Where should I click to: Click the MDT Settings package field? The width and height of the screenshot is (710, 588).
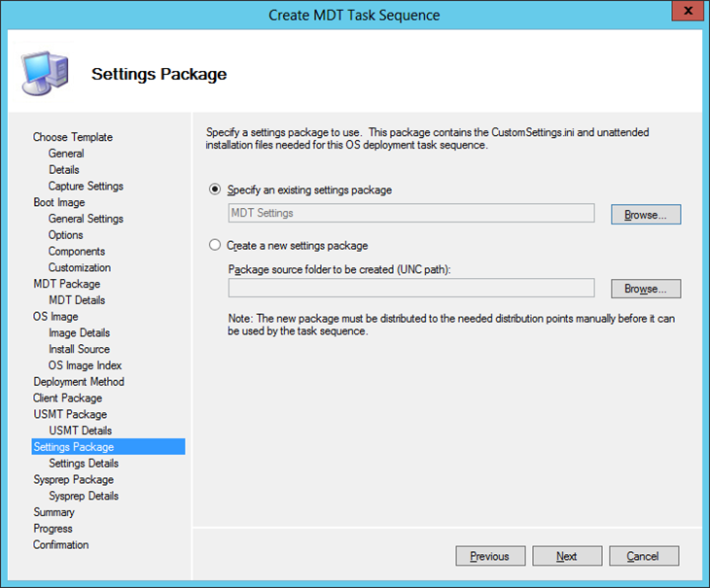(410, 213)
